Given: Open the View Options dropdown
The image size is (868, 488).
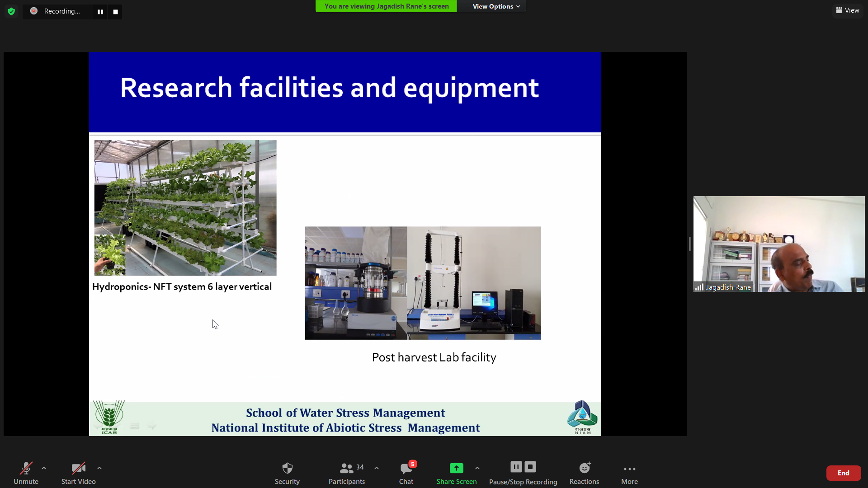Looking at the screenshot, I should pos(496,6).
